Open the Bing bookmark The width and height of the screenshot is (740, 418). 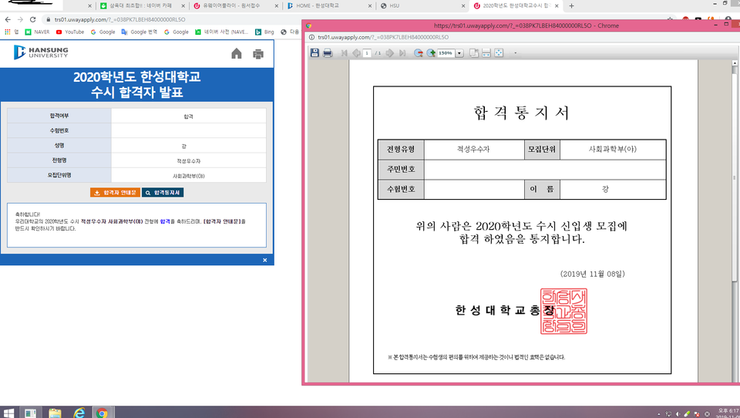pyautogui.click(x=264, y=32)
